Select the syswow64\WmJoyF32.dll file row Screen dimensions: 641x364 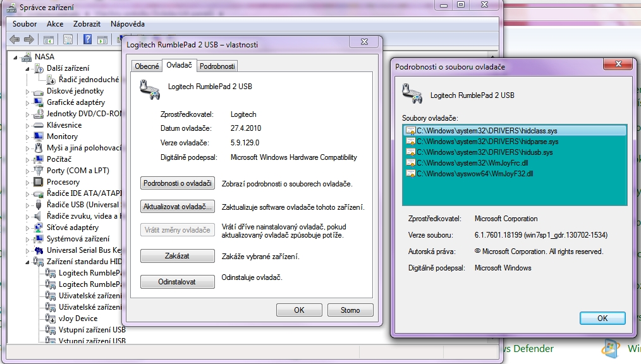pos(515,174)
